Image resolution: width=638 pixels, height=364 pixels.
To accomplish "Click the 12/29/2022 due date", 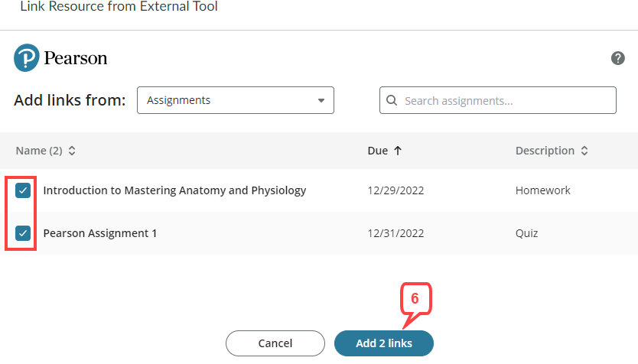I will 395,190.
